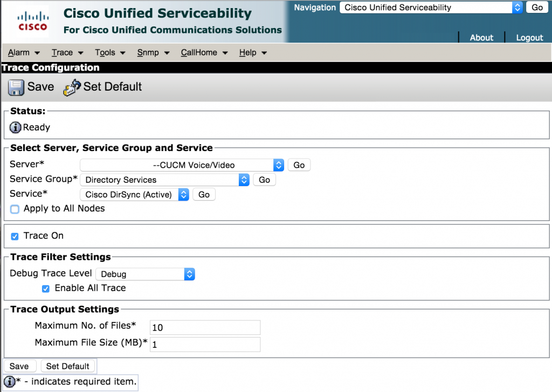552x392 pixels.
Task: Click Go next to Navigation dropdown
Action: 537,8
